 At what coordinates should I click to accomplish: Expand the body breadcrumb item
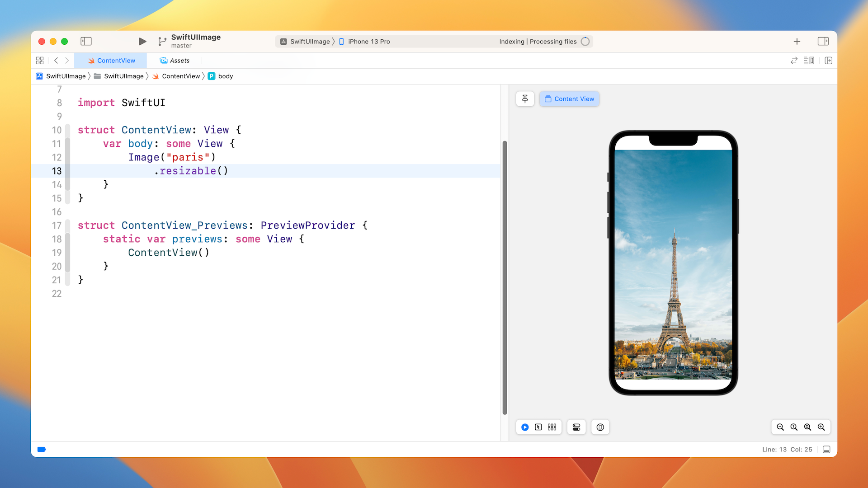pyautogui.click(x=221, y=76)
